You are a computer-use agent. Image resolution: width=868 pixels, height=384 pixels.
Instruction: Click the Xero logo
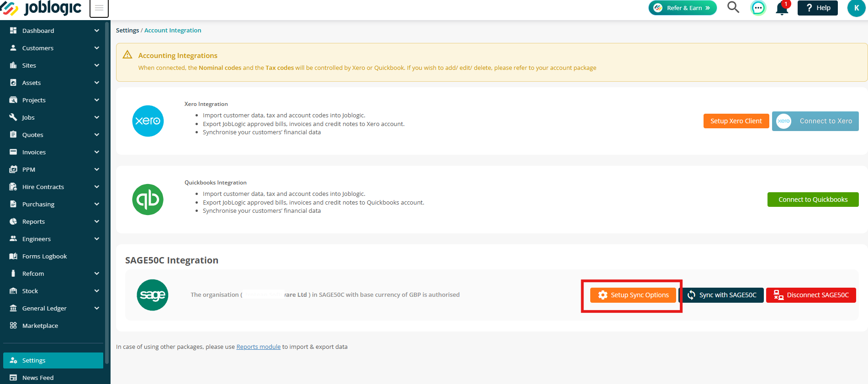[x=148, y=121]
